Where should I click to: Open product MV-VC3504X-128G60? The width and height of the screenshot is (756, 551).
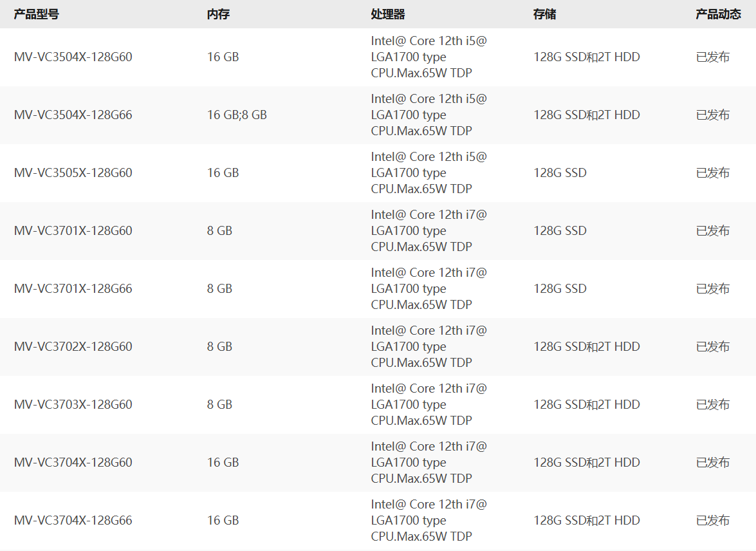pyautogui.click(x=73, y=57)
